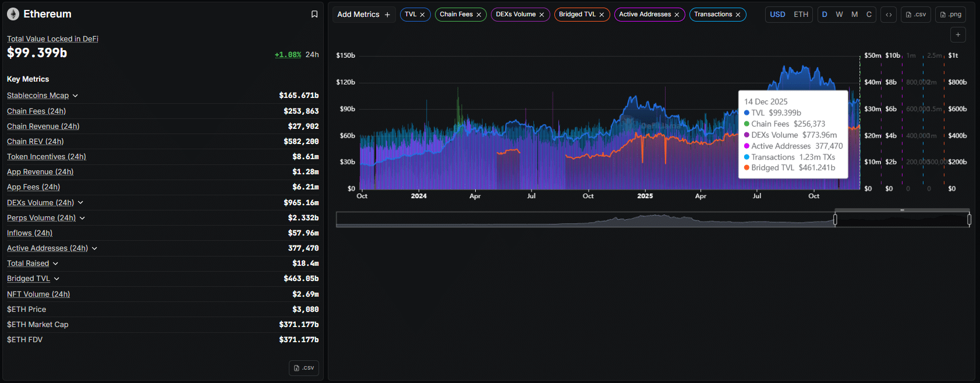
Task: Remove the TVL metric chip
Action: point(422,15)
